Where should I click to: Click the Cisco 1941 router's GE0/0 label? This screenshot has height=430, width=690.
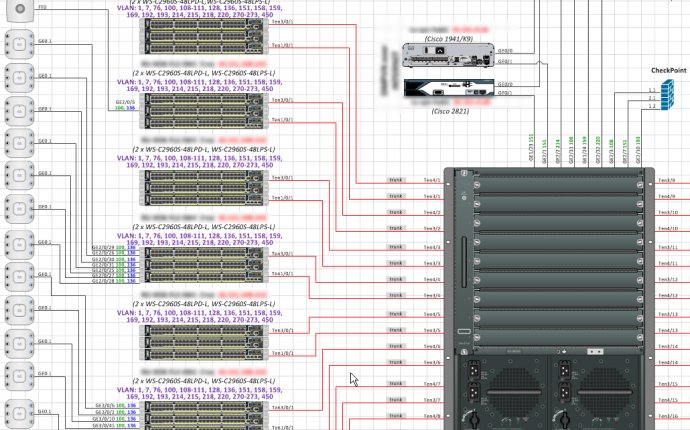click(505, 51)
